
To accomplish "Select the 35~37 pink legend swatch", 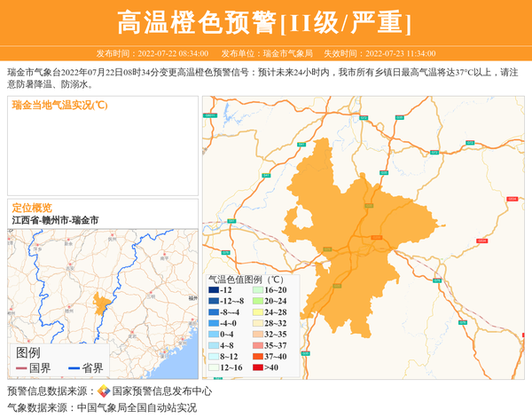I will pos(256,345).
